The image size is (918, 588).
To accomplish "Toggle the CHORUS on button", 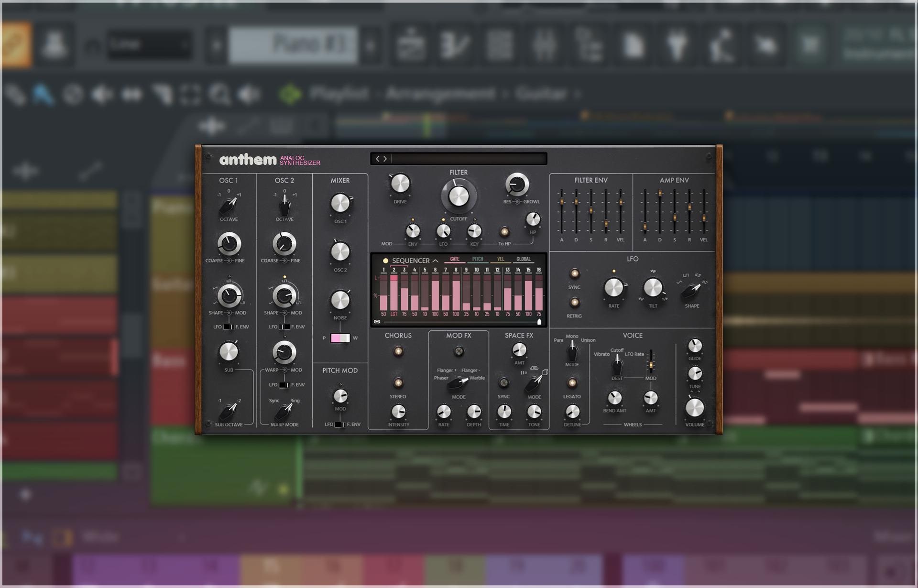I will point(398,351).
